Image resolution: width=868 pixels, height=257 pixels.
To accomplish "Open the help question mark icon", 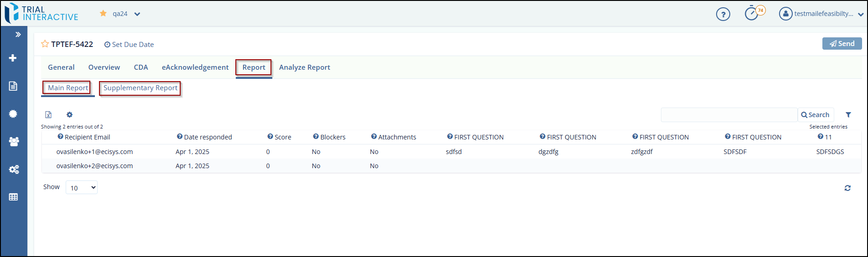I will coord(722,14).
